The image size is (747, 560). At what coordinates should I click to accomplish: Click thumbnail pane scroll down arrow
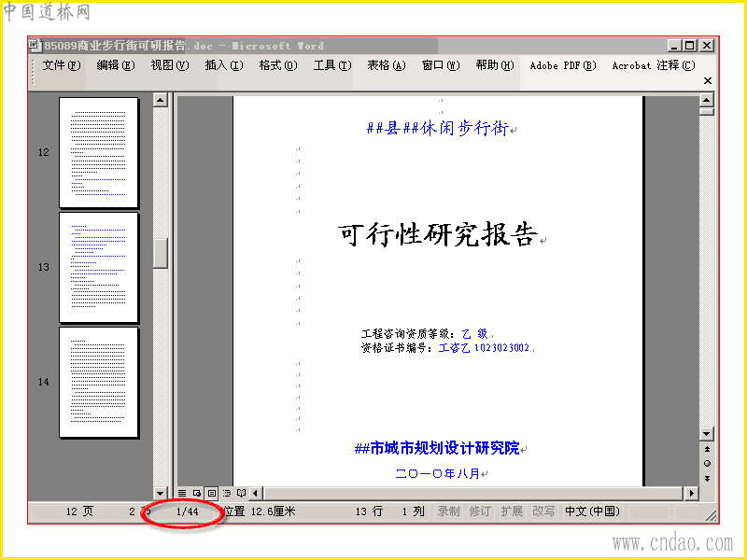click(160, 493)
